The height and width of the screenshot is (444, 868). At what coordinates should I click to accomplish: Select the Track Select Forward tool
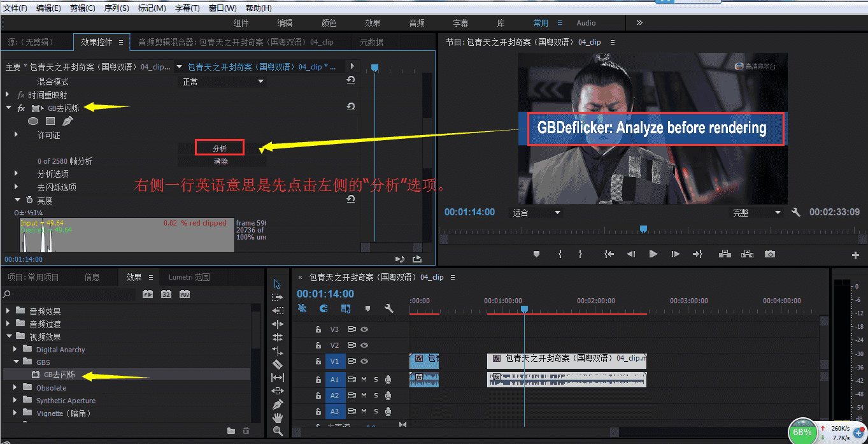coord(278,297)
